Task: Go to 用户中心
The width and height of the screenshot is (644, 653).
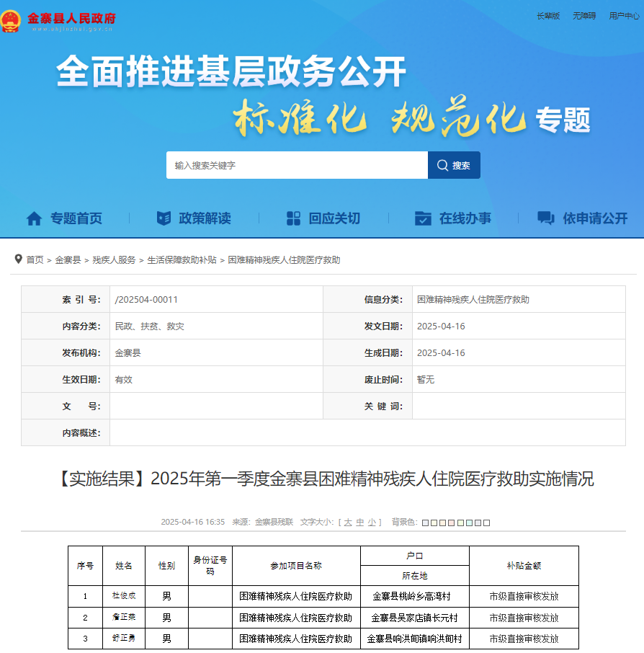Action: (624, 16)
